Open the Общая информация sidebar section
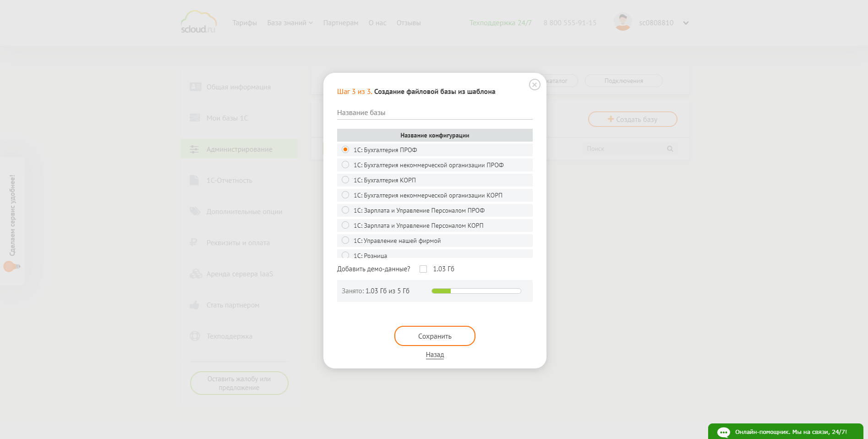Image resolution: width=868 pixels, height=439 pixels. 239,87
